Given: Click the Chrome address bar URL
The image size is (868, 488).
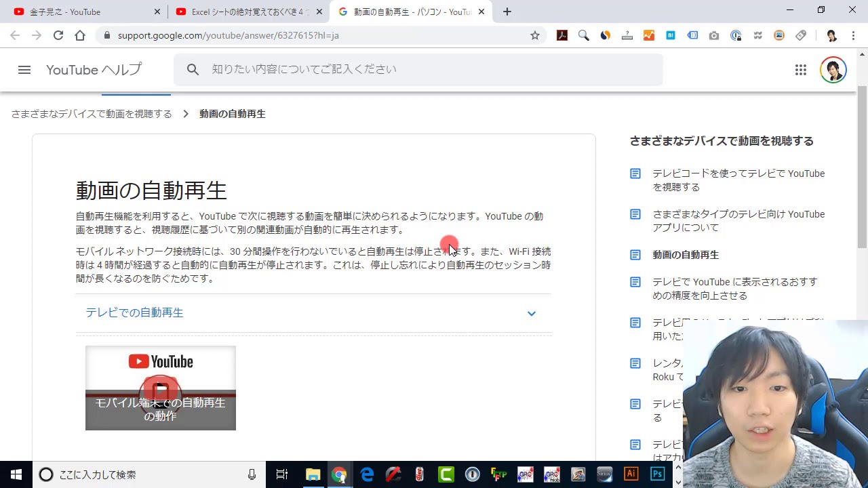Looking at the screenshot, I should pyautogui.click(x=228, y=35).
